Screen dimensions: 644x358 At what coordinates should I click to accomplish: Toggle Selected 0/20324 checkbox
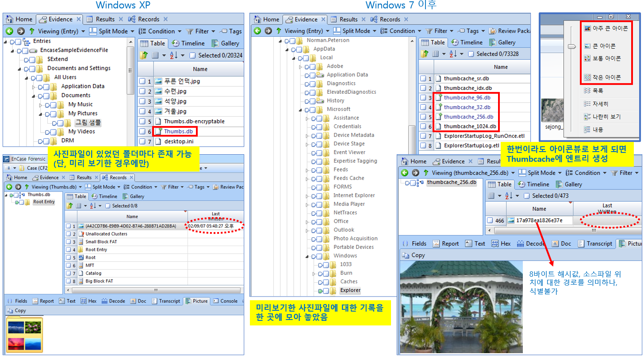click(x=192, y=55)
